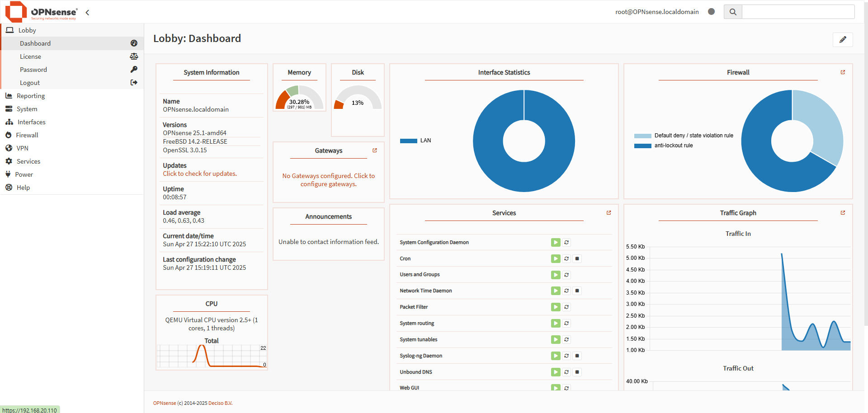
Task: Click the Uptime value 00:08:57
Action: (x=175, y=197)
